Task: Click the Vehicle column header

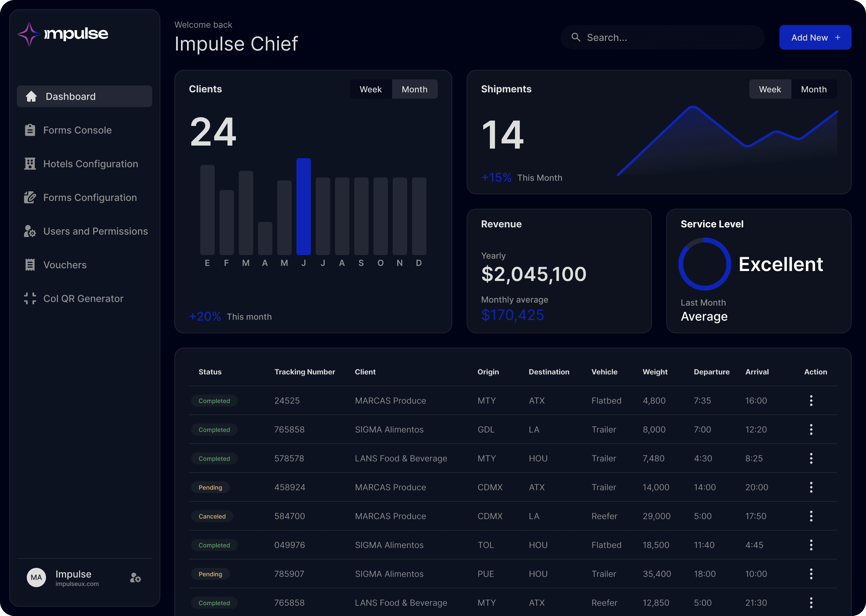Action: [604, 372]
